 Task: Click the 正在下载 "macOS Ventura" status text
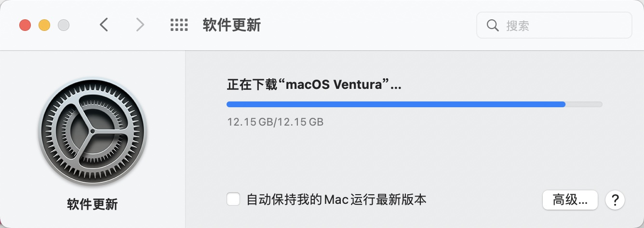pos(314,85)
